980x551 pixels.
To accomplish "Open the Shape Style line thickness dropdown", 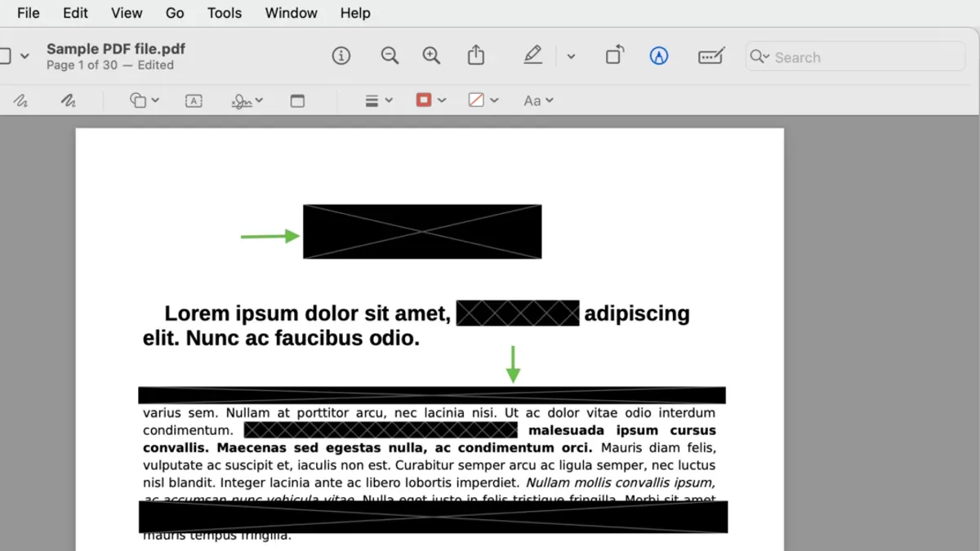I will [378, 100].
